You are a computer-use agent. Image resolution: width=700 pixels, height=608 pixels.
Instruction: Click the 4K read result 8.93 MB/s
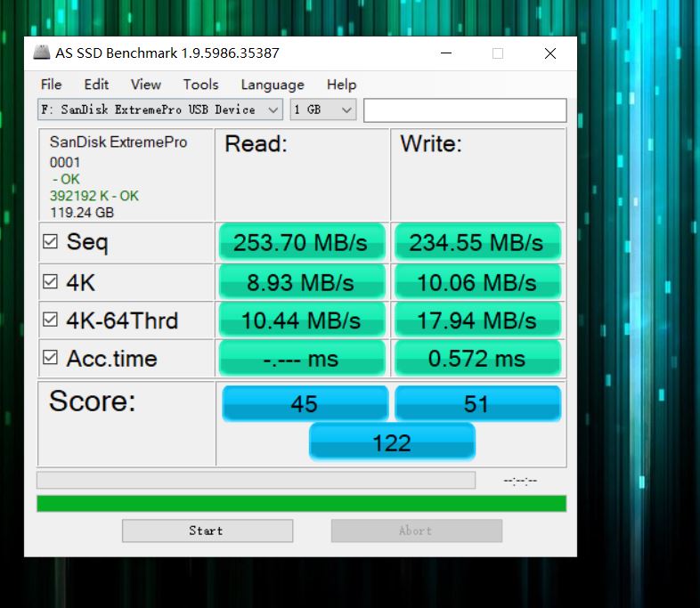tap(302, 282)
